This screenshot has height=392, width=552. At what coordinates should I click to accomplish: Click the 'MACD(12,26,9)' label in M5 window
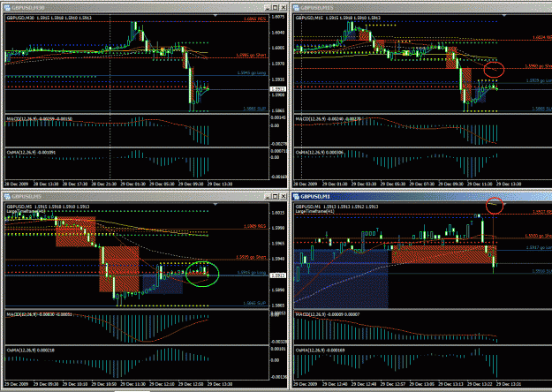tap(22, 314)
